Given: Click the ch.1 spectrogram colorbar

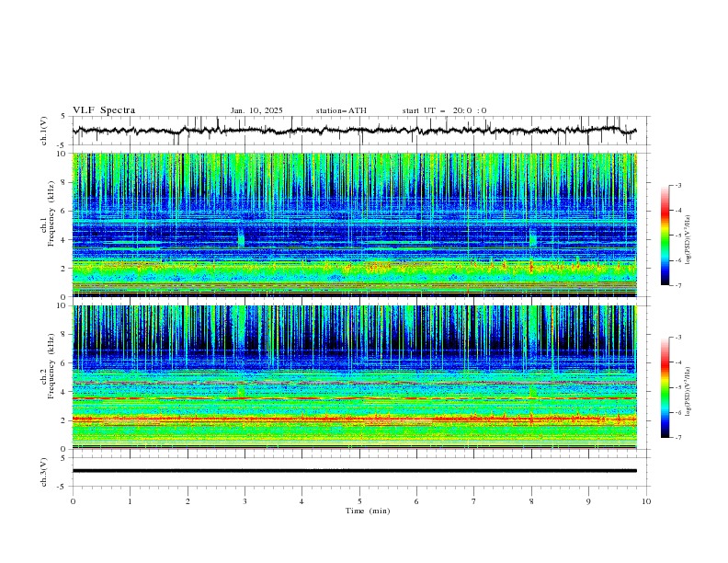Looking at the screenshot, I should [665, 236].
